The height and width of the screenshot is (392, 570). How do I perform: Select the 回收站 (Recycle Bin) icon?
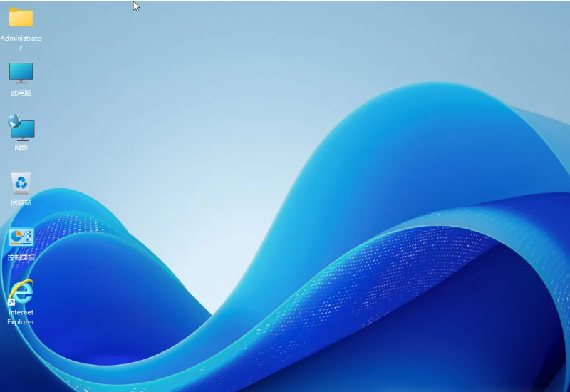click(21, 183)
